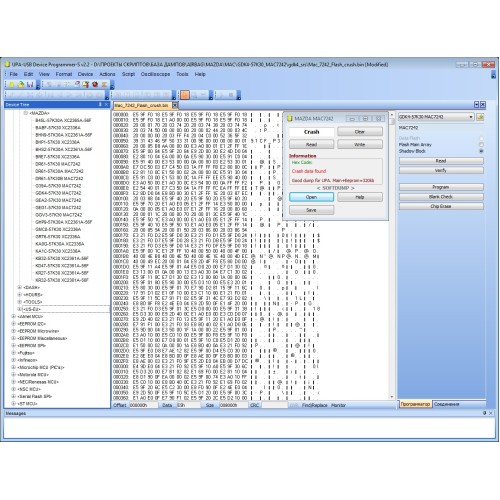Click the Verify button
Viewport: 500px width, 500px height.
click(441, 170)
